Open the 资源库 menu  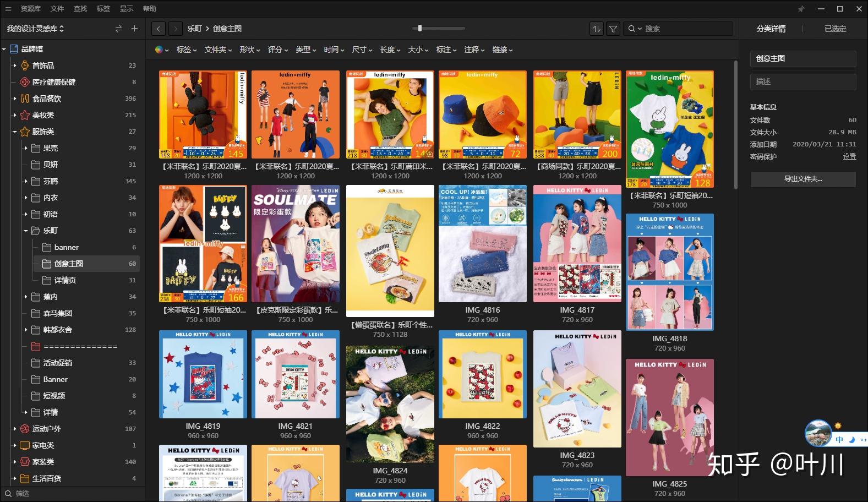(31, 9)
